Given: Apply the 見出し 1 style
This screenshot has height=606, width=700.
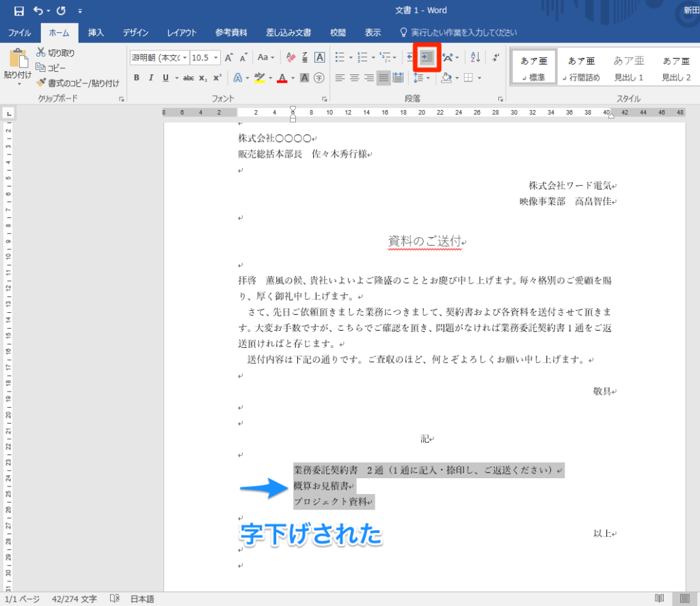Looking at the screenshot, I should [x=629, y=68].
